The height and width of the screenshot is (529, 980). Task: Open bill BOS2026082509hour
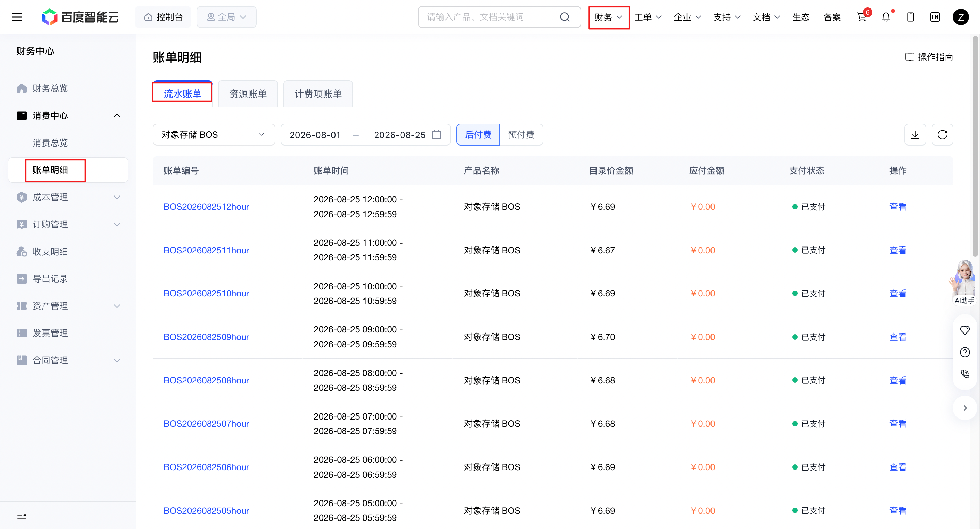pos(207,337)
